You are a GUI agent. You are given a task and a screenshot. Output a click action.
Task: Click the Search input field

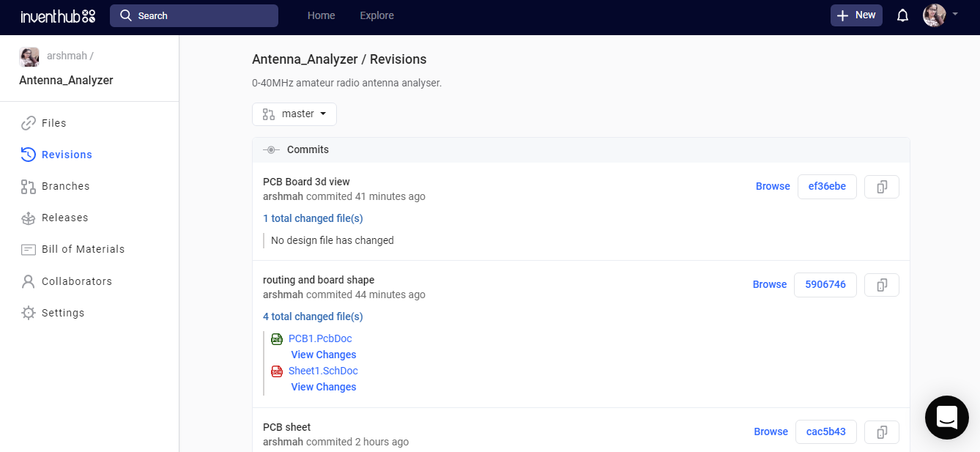pos(194,15)
